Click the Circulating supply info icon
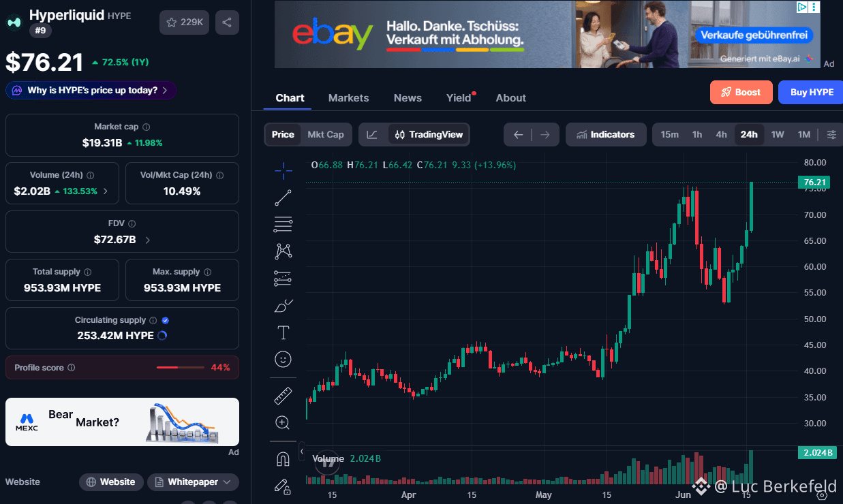Screen dimensions: 843x504 coord(153,320)
